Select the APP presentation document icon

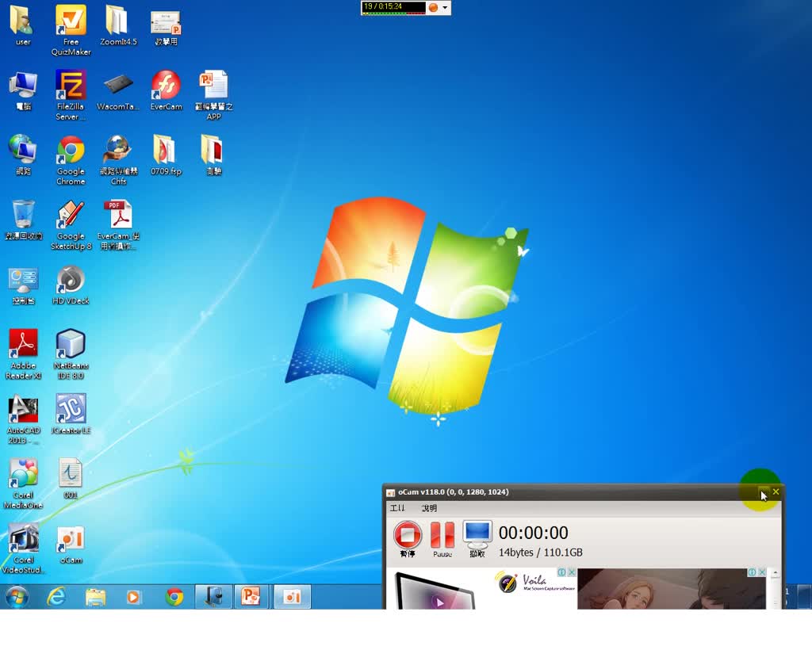213,94
